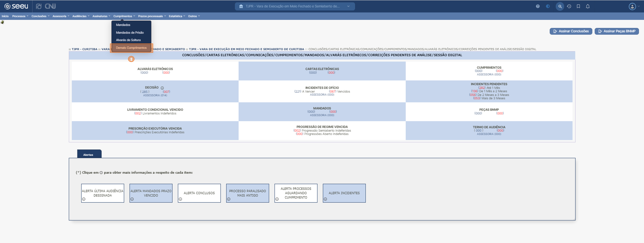Open Alerta Conclusos card
The width and height of the screenshot is (644, 243).
pos(199,193)
